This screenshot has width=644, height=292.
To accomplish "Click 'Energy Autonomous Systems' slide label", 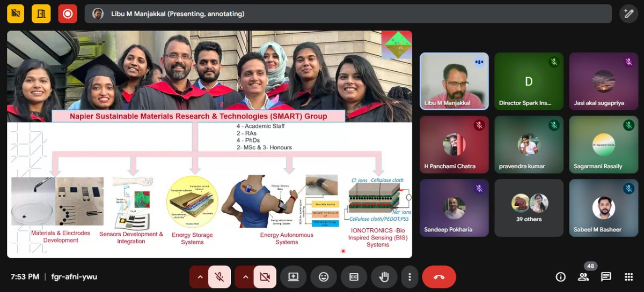I will click(287, 238).
